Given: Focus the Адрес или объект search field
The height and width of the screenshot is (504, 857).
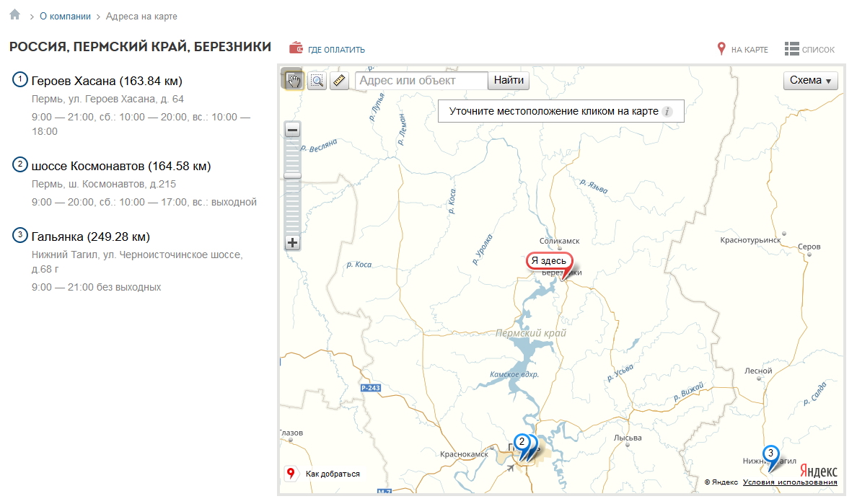Looking at the screenshot, I should click(x=422, y=81).
